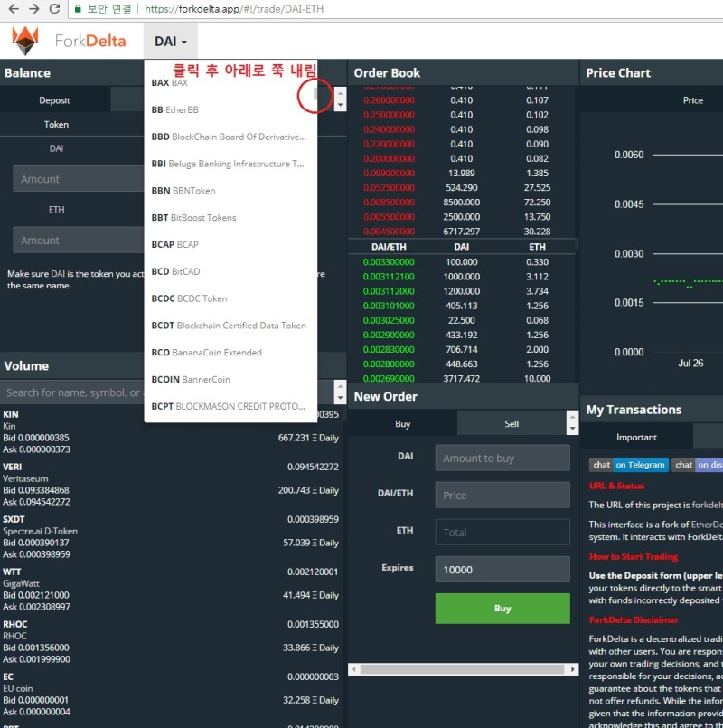This screenshot has width=723, height=728.
Task: Click sell order priced 0.004500000
Action: click(462, 232)
